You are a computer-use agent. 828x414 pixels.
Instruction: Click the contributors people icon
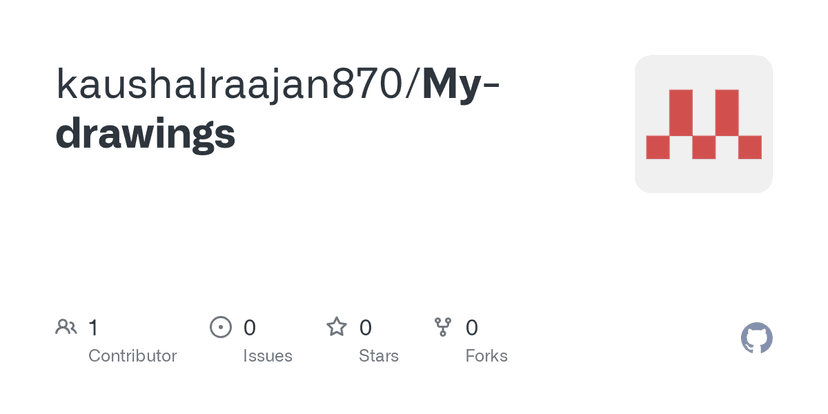click(66, 327)
